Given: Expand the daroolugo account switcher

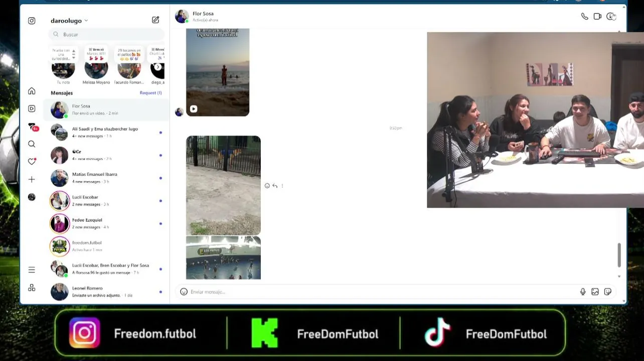Looking at the screenshot, I should pos(69,21).
